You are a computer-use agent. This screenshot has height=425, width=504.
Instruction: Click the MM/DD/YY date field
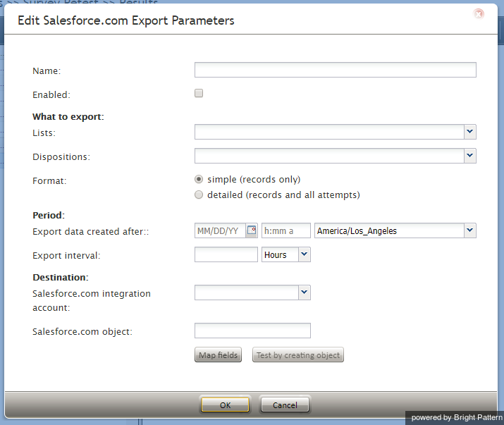[220, 230]
